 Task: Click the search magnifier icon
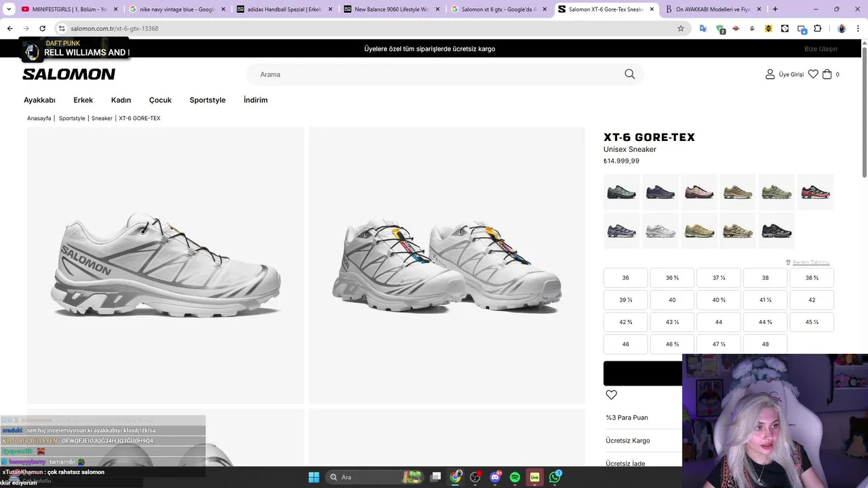pyautogui.click(x=629, y=74)
